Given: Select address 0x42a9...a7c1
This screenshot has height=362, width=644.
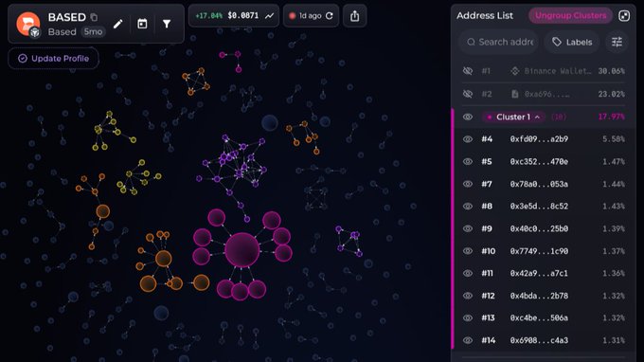Looking at the screenshot, I should pyautogui.click(x=539, y=273).
